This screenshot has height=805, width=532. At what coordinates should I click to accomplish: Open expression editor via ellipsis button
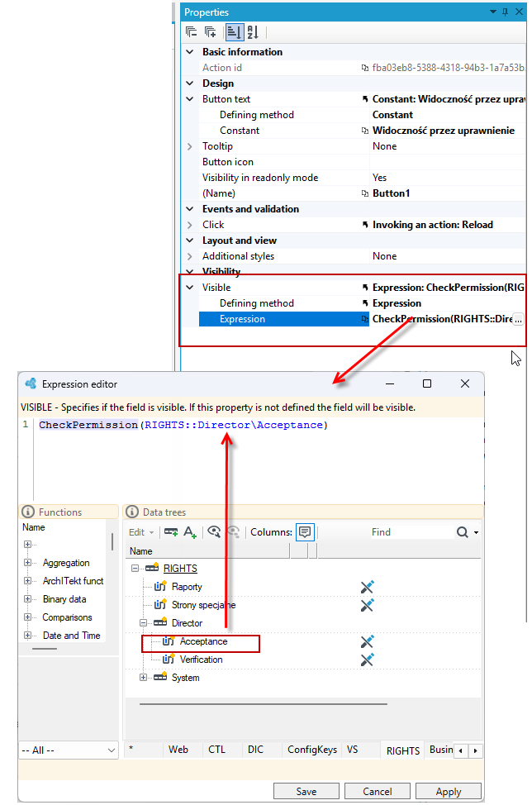(518, 319)
